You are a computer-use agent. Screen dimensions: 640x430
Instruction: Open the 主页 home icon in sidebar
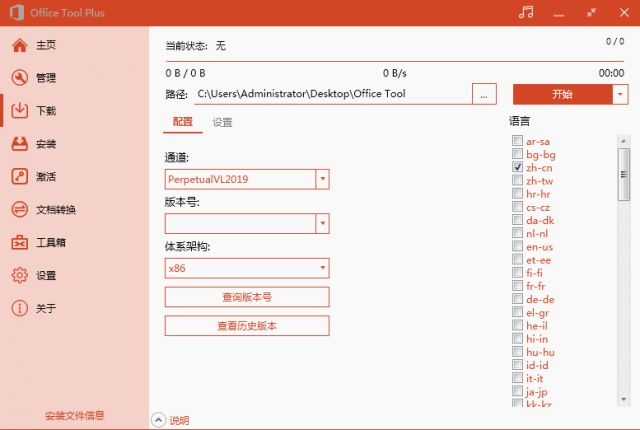coord(20,45)
